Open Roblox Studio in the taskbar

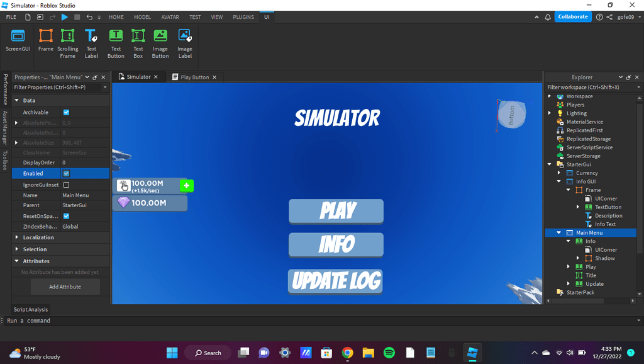(x=472, y=353)
